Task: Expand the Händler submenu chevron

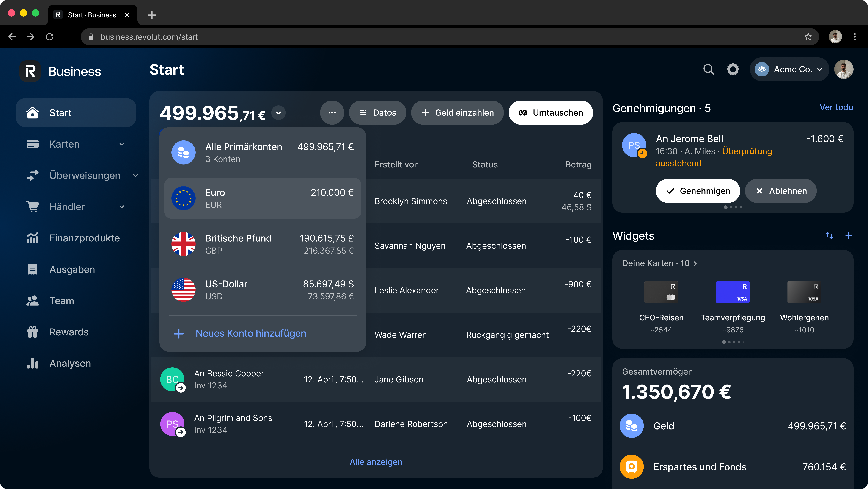Action: (122, 207)
